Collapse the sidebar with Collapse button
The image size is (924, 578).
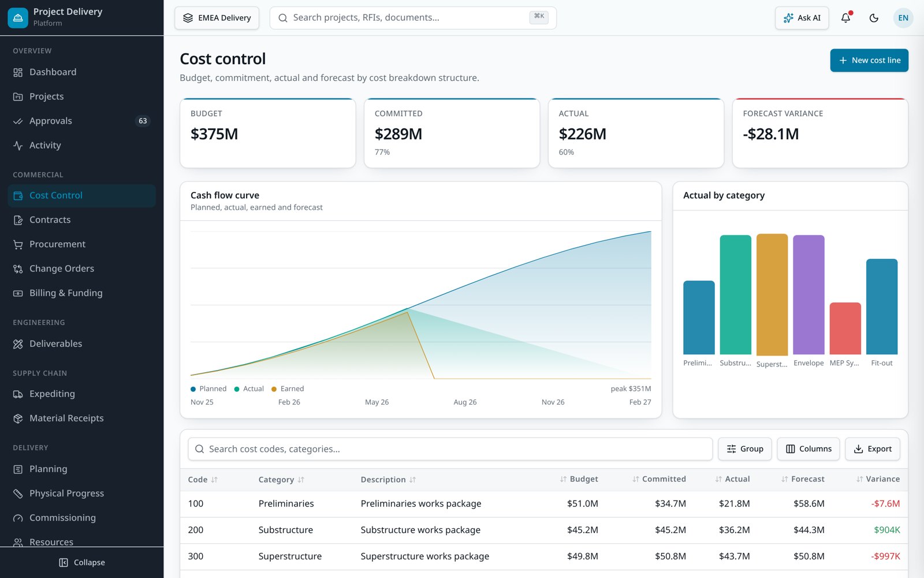81,562
